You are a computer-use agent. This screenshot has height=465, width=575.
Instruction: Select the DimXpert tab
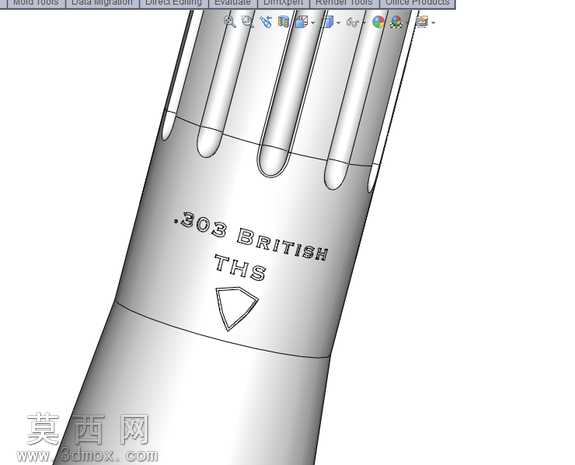[x=283, y=3]
